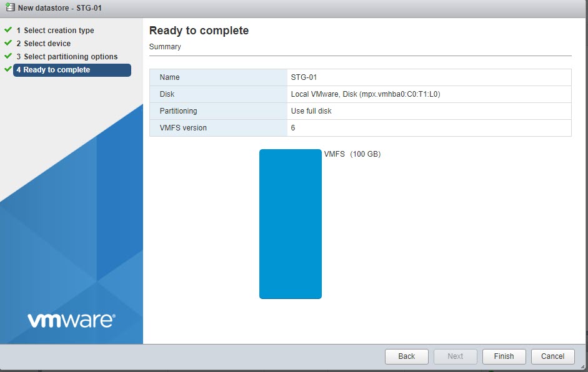Click the green checkmark beside Select device
This screenshot has height=372, width=588.
pos(8,43)
